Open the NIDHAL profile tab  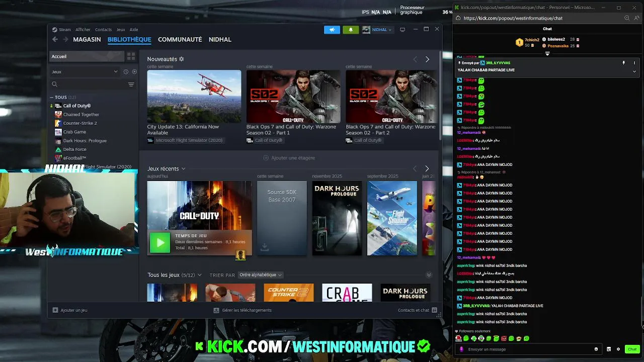[220, 39]
